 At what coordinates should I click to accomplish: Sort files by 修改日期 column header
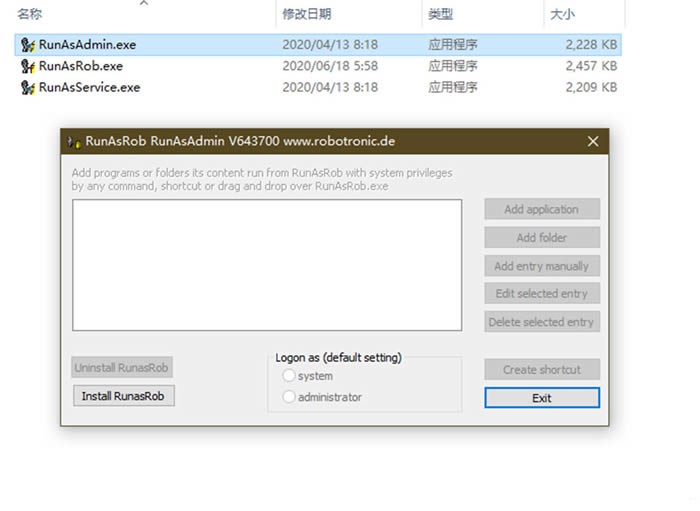[x=307, y=14]
